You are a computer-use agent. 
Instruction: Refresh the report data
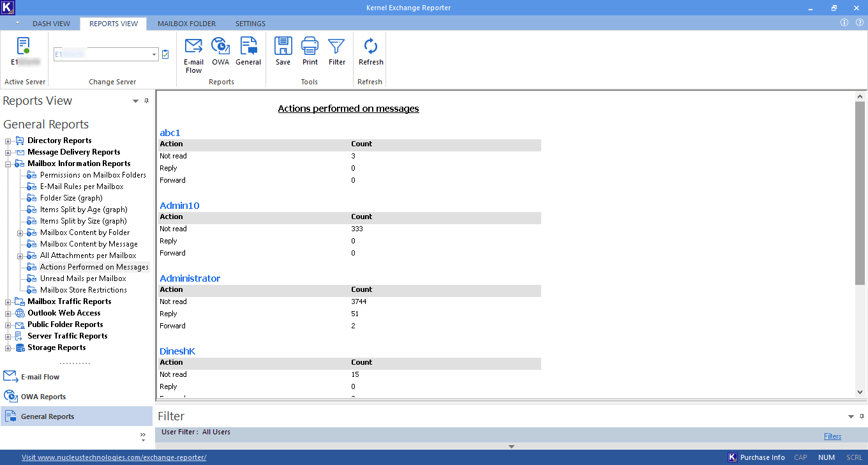click(371, 52)
